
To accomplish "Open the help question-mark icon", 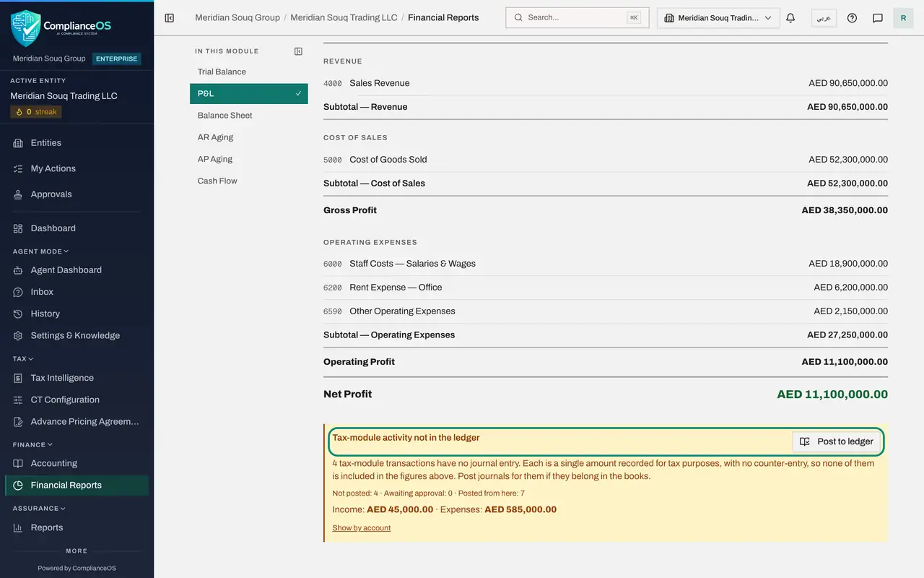I will pos(853,18).
